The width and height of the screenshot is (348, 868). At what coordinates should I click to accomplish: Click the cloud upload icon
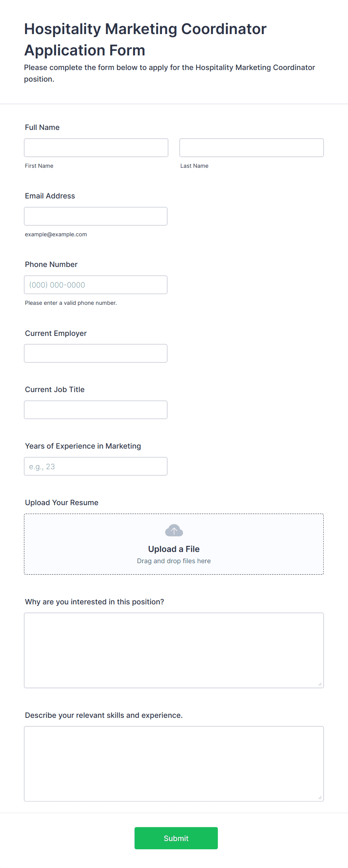[x=174, y=530]
